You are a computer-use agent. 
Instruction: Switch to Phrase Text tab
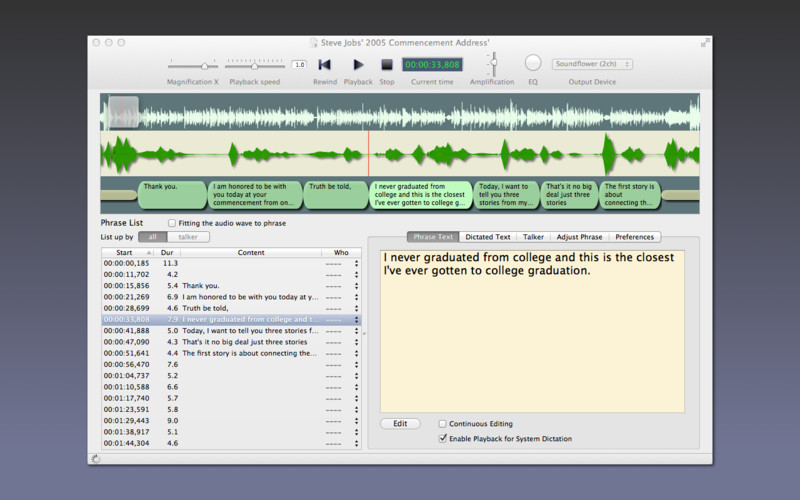[x=433, y=237]
